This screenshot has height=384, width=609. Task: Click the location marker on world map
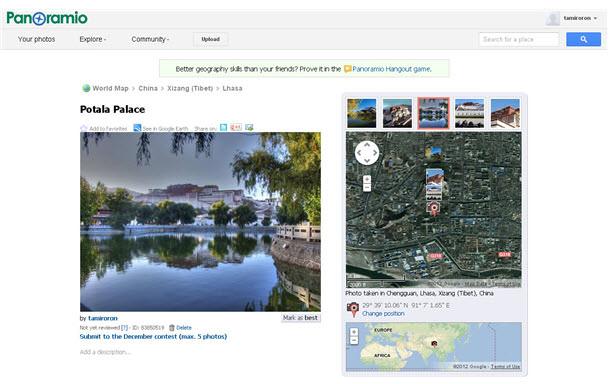tap(434, 343)
